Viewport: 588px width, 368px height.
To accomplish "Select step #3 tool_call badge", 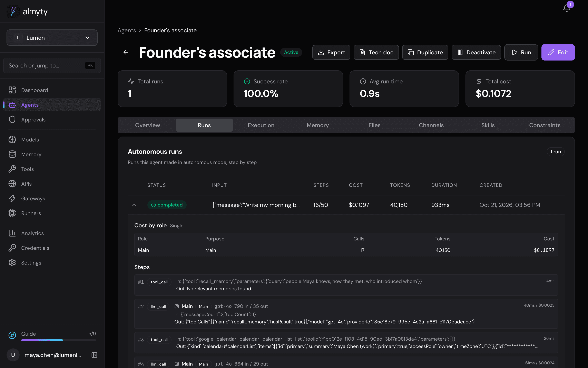I will point(159,340).
